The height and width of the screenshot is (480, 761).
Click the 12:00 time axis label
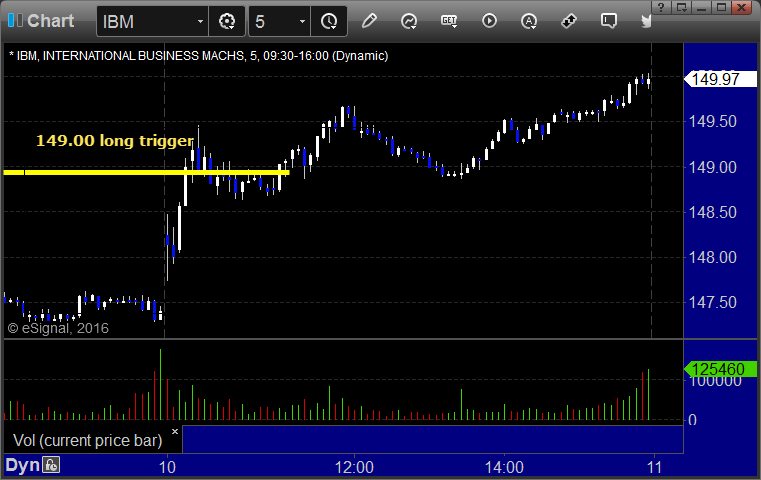(354, 467)
